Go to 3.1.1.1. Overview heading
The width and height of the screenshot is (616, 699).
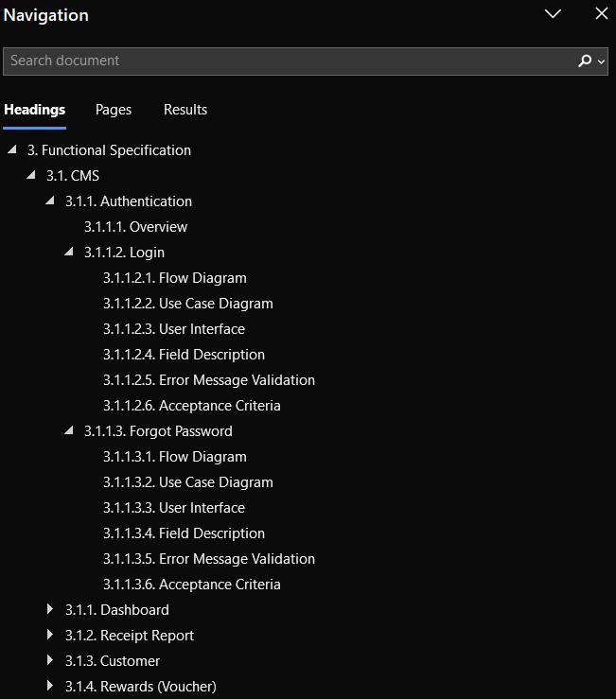click(135, 227)
